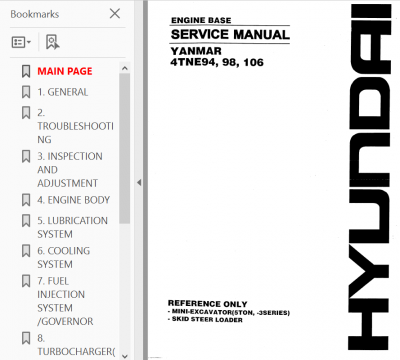400x360 pixels.
Task: Click the 4TNE94, 98, 106 model text
Action: tap(217, 62)
